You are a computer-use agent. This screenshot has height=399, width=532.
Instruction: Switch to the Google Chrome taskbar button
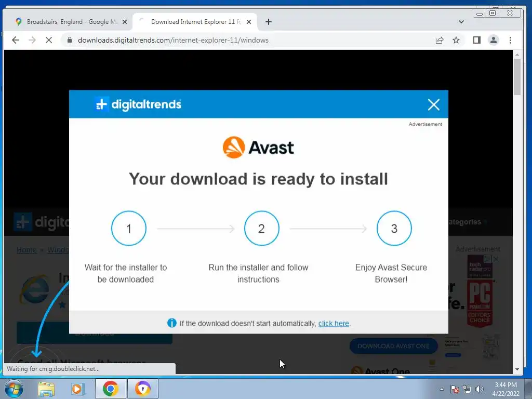(111, 389)
